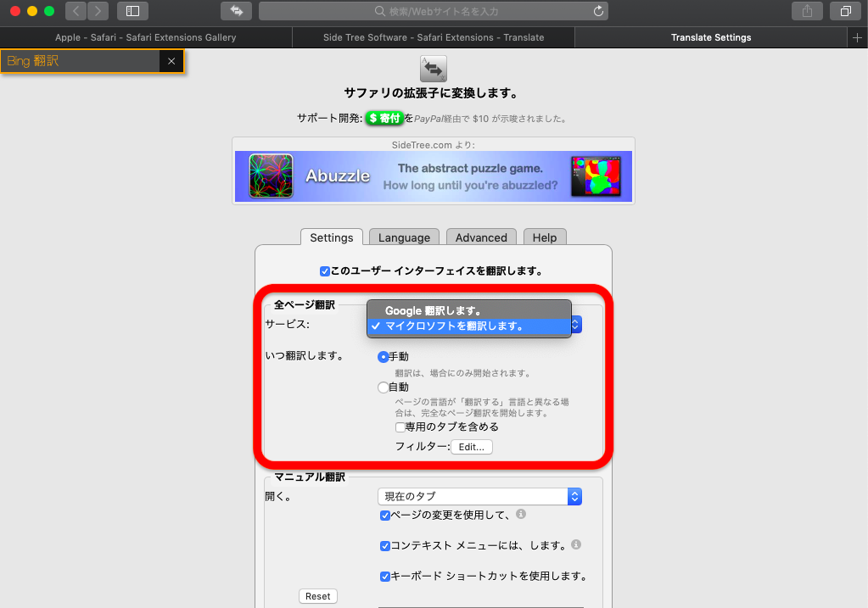The image size is (868, 608).
Task: Click the Translate extension toolbar icon
Action: pyautogui.click(x=237, y=11)
